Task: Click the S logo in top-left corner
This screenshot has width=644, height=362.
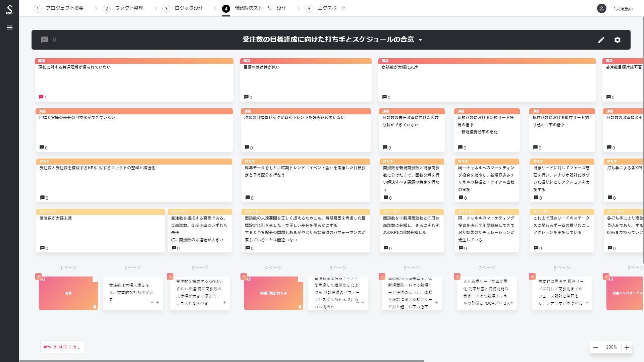Action: point(9,9)
